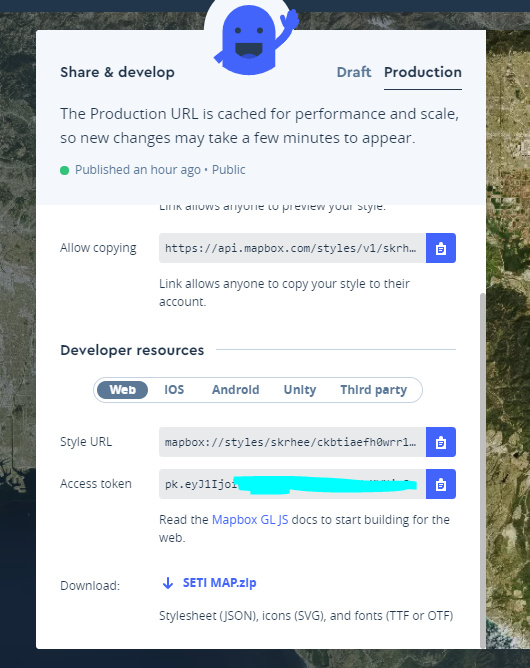Copy the Style URL to clipboard
This screenshot has width=530, height=668.
tap(441, 442)
